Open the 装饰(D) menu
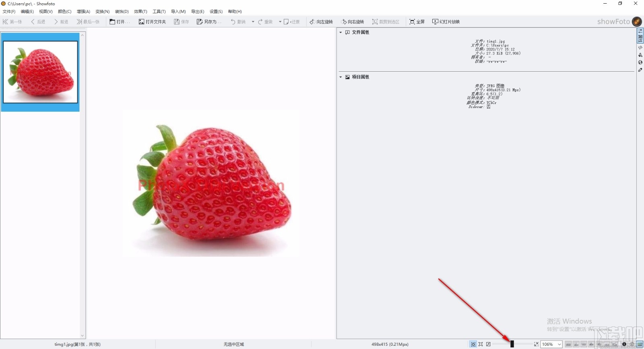Screen dimensions: 644x349 122,11
